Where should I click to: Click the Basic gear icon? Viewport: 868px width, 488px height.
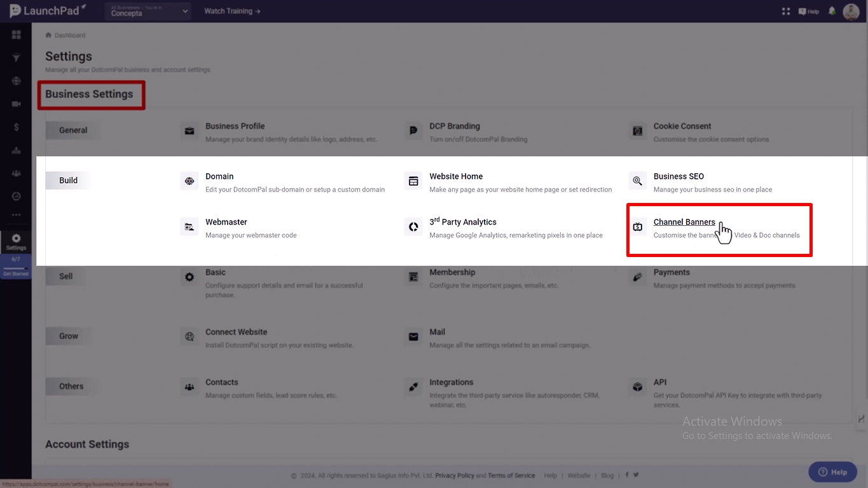[189, 277]
